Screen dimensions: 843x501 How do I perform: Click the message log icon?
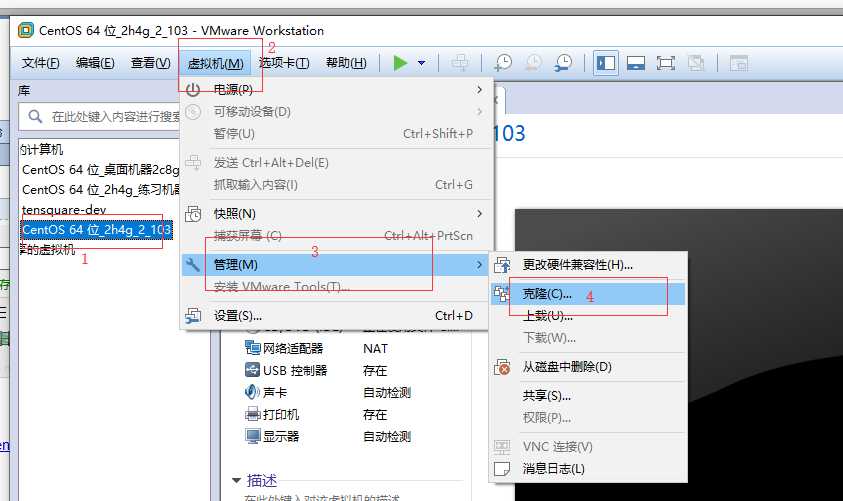pyautogui.click(x=502, y=469)
